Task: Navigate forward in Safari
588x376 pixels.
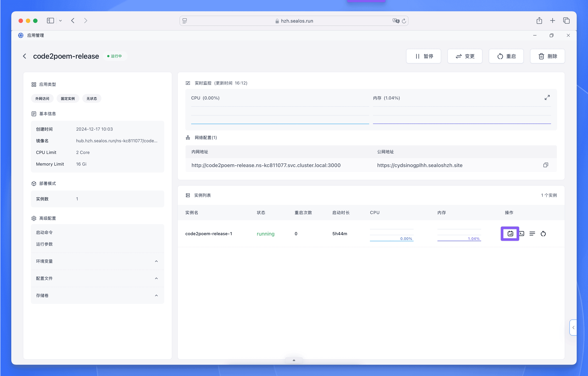Action: (85, 21)
